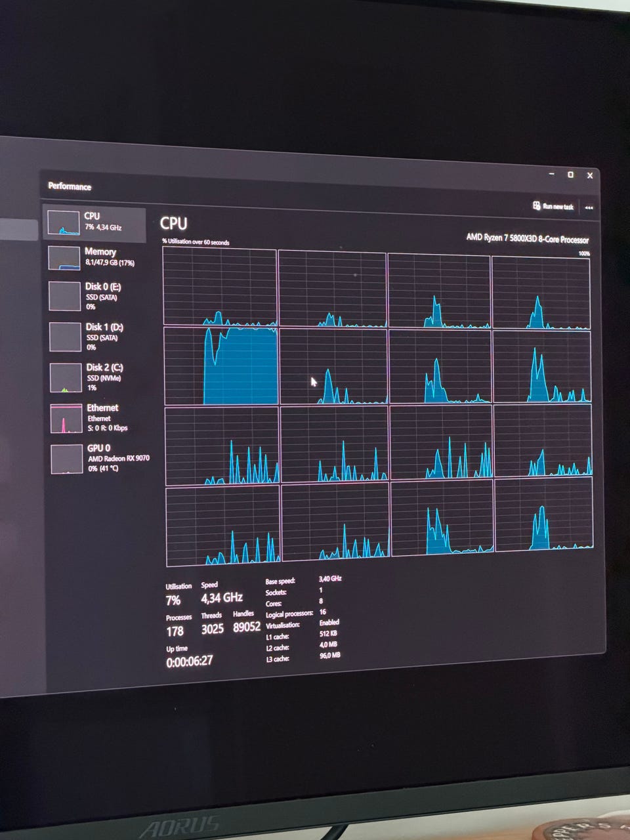The width and height of the screenshot is (630, 840).
Task: Click the large CPU heading
Action: pos(173,224)
